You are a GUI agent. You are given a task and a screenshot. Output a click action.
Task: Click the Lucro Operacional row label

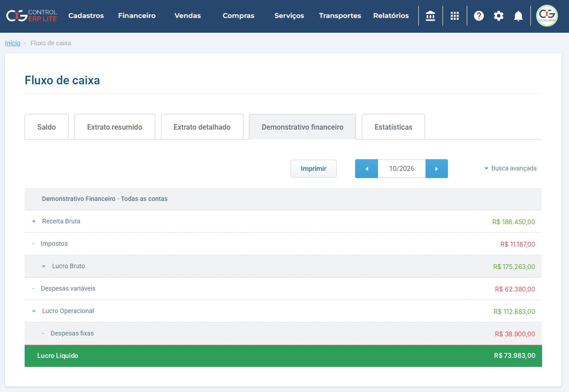click(x=68, y=311)
